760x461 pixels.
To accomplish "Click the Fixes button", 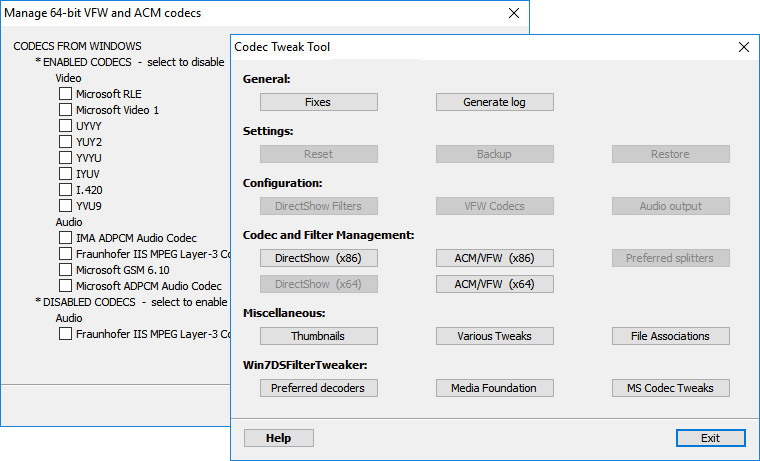I will tap(318, 102).
